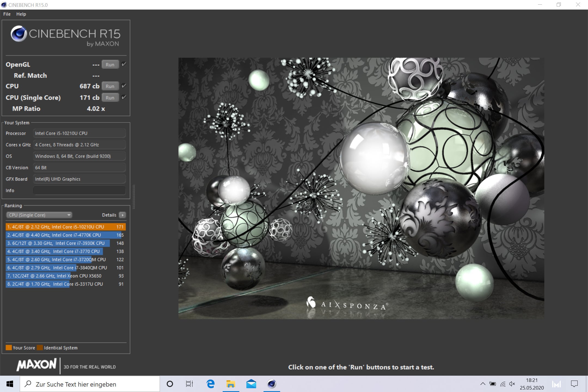Toggle the CPU test checkbox
The height and width of the screenshot is (392, 588).
[x=124, y=86]
